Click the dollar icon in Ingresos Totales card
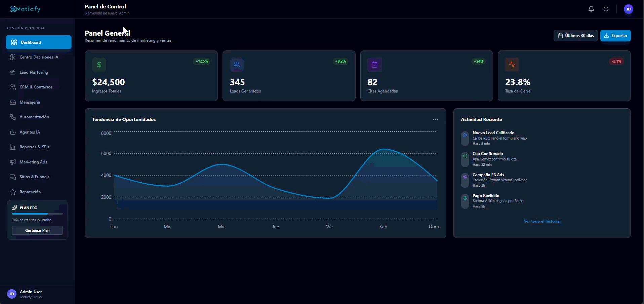The height and width of the screenshot is (304, 644). click(99, 65)
